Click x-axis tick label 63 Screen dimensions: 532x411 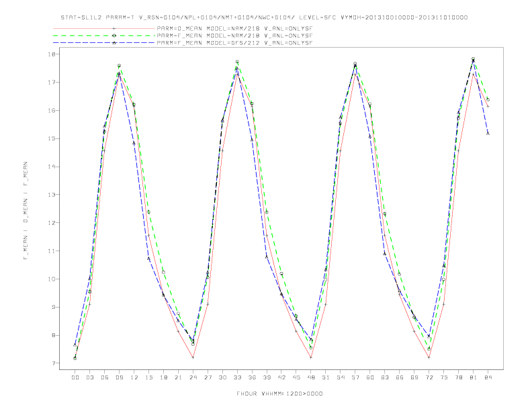click(x=385, y=377)
